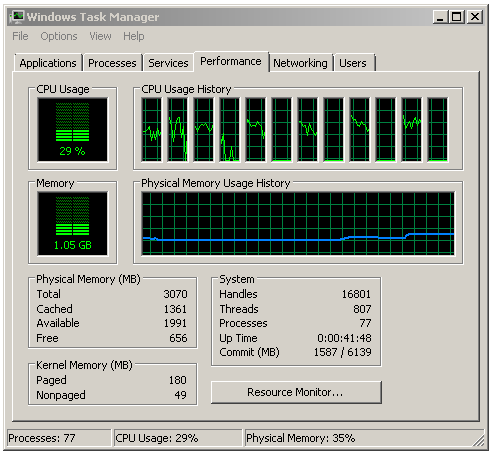
Task: Switch to the Applications tab
Action: (x=48, y=63)
